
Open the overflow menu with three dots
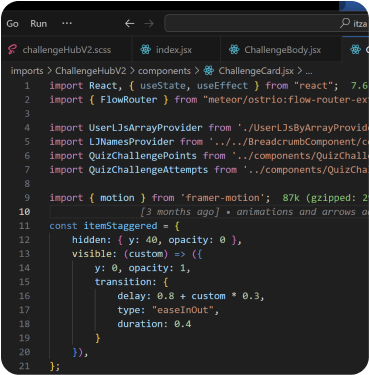pyautogui.click(x=67, y=23)
